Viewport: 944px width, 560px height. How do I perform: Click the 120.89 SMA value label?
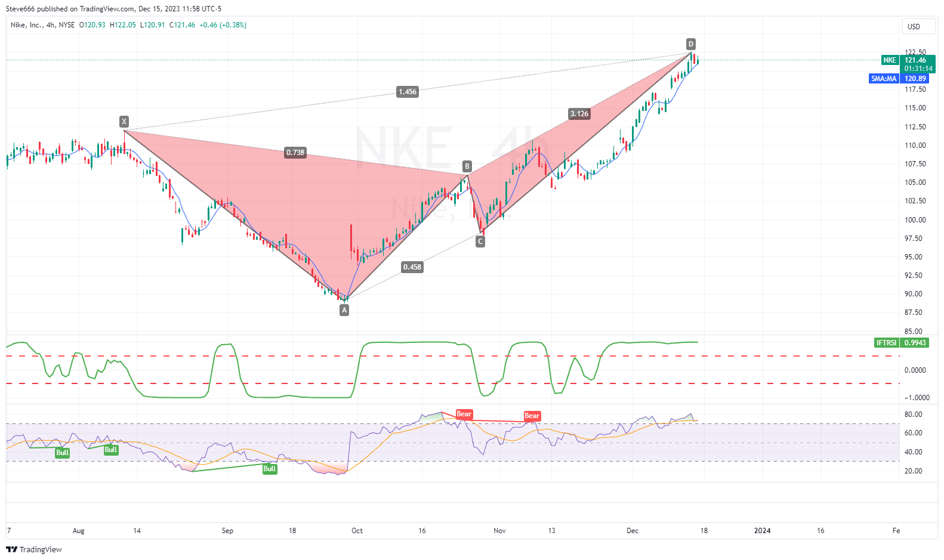pyautogui.click(x=915, y=79)
